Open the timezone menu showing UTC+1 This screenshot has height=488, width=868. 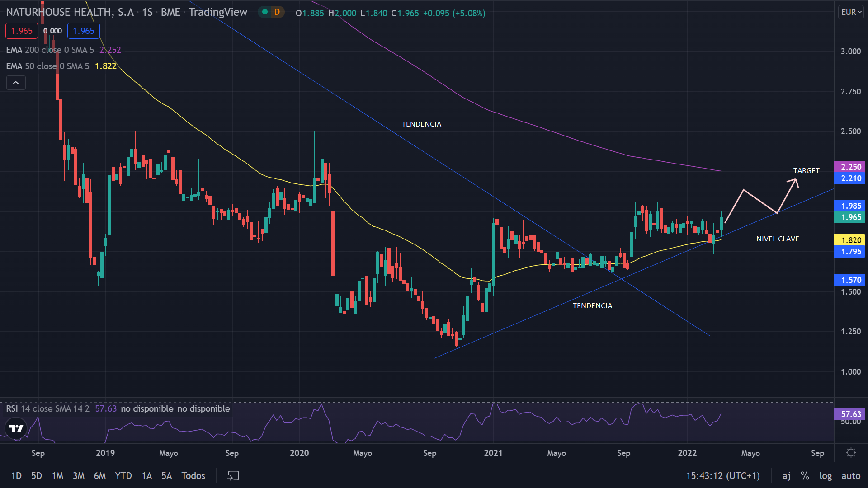723,475
